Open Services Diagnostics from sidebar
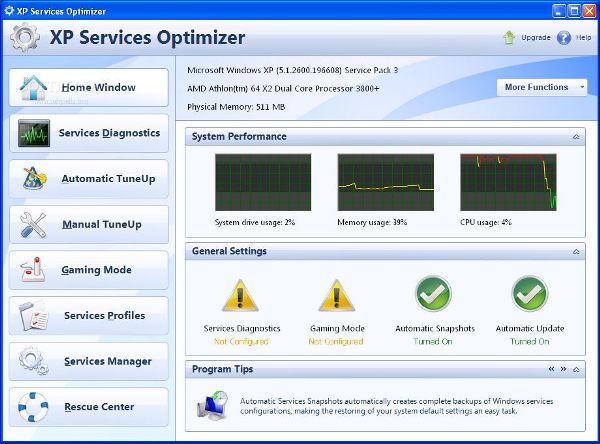600x444 pixels. [x=89, y=133]
